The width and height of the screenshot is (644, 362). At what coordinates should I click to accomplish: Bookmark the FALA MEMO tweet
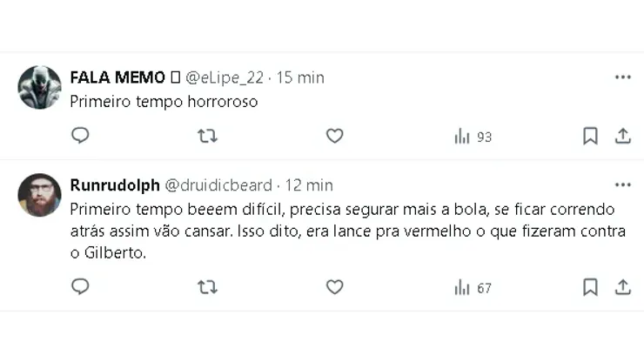point(589,136)
